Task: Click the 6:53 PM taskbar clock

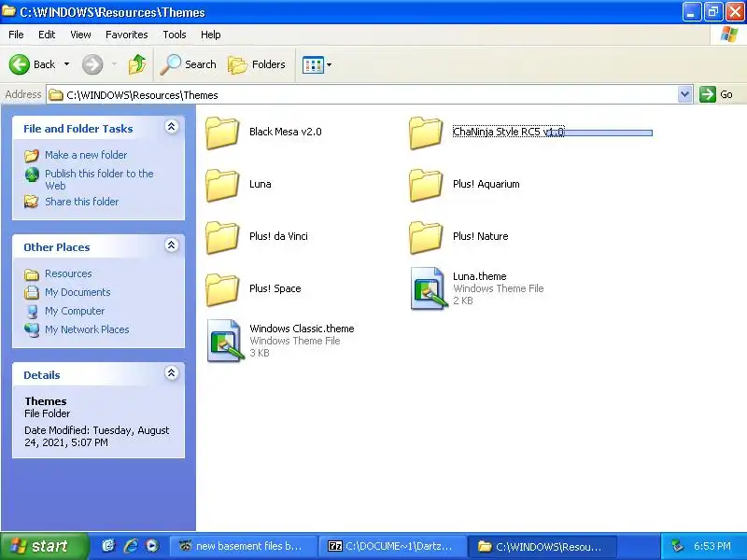Action: tap(712, 546)
